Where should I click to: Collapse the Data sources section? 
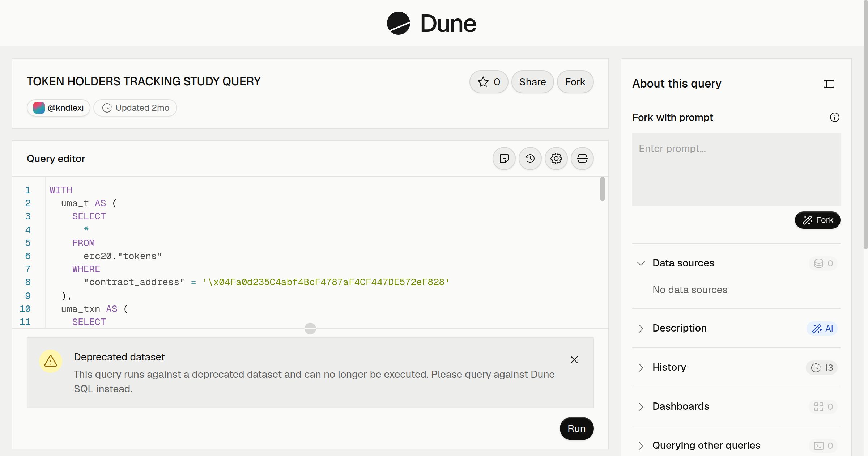[x=641, y=263]
